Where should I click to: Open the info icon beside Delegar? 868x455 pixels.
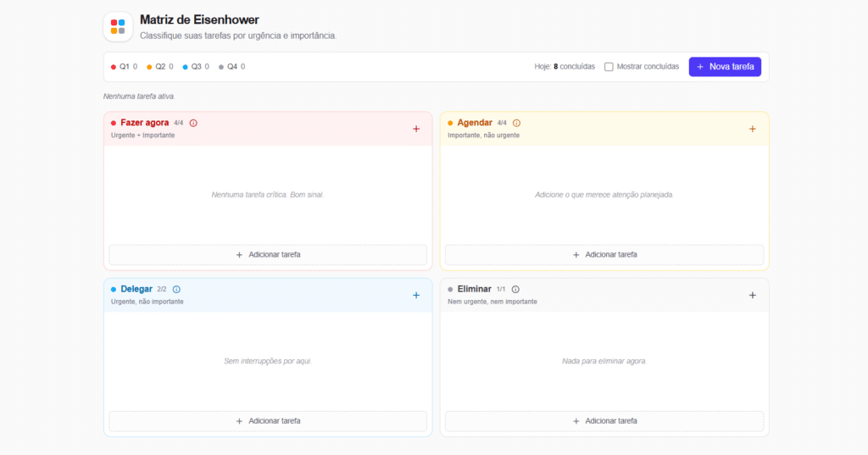click(176, 290)
